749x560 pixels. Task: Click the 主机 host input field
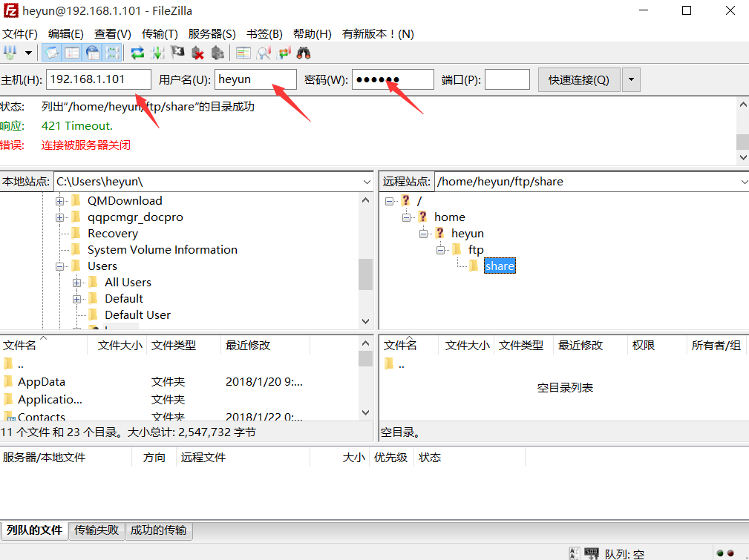(99, 79)
